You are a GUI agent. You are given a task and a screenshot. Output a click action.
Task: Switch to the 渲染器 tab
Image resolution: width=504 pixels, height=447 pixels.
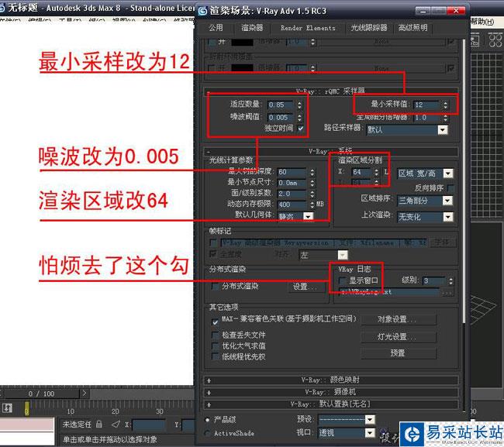252,28
